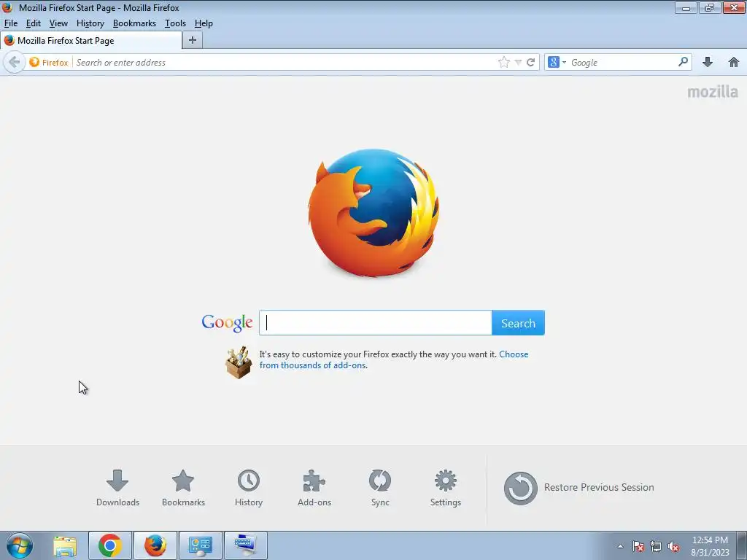Open the on-screen keyboard taskbar item
747x560 pixels.
click(245, 545)
